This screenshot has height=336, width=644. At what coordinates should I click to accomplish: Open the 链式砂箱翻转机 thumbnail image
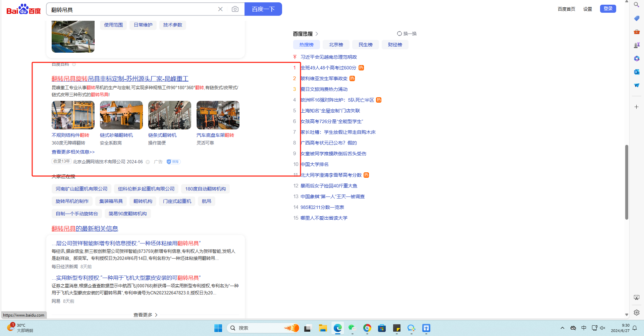[121, 115]
